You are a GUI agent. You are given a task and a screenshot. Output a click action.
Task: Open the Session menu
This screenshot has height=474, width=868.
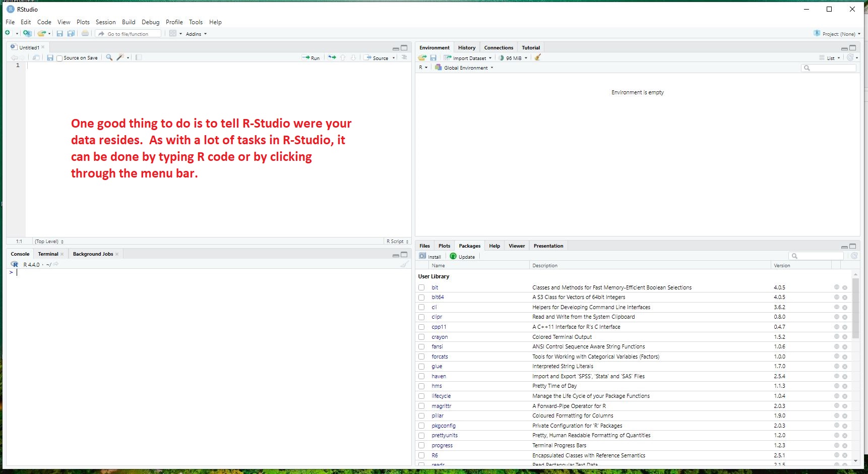(x=105, y=22)
